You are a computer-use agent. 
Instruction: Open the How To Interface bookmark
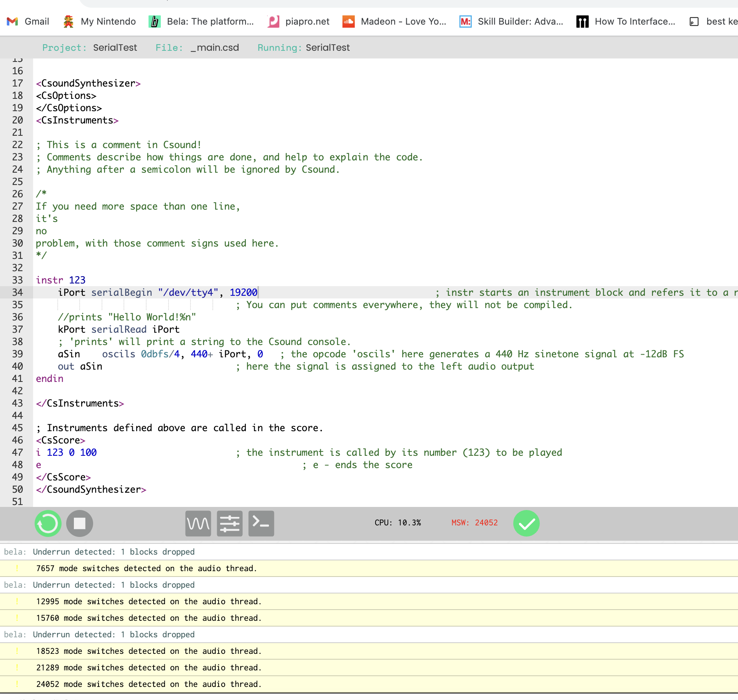click(626, 22)
